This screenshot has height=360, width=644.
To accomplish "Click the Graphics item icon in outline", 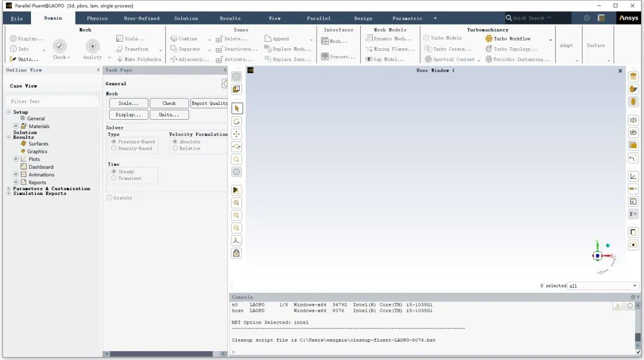I will tap(23, 151).
